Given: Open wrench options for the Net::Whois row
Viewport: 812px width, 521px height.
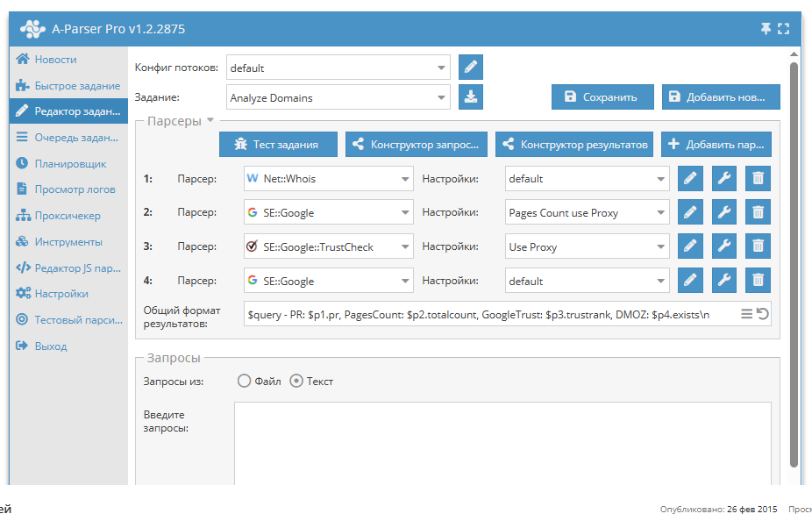Looking at the screenshot, I should (724, 179).
